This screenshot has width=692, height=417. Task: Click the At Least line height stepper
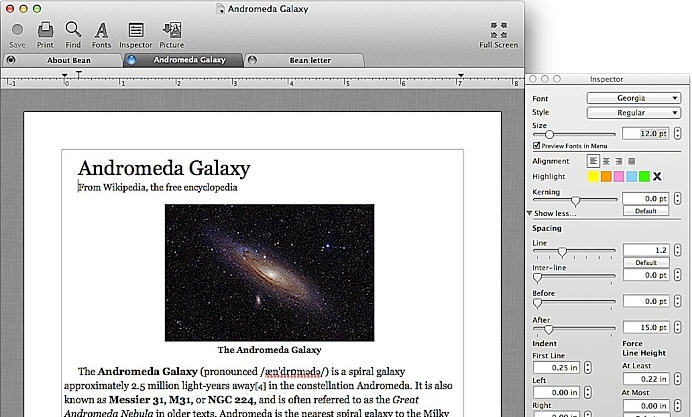[677, 379]
